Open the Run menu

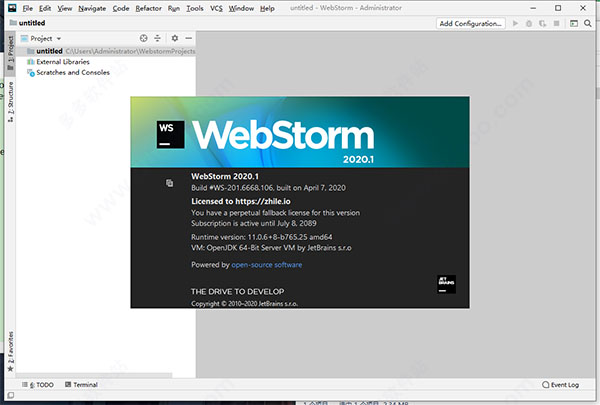coord(173,8)
